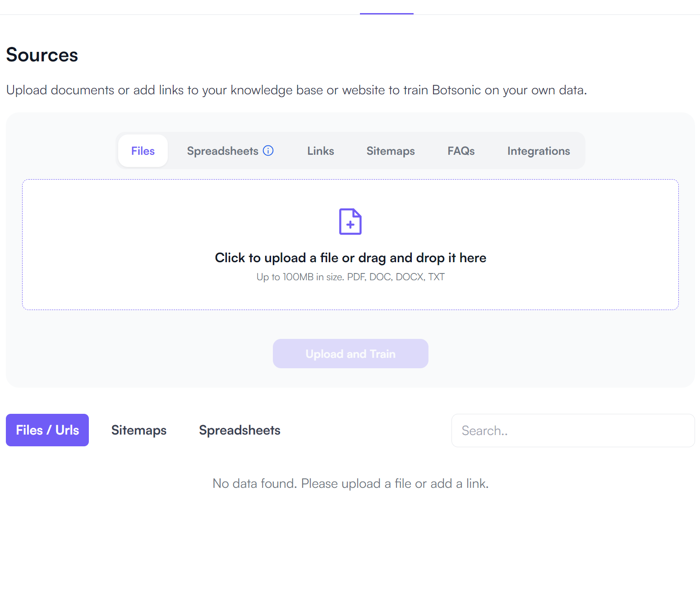Show the Sitemaps list below the uploader
700x602 pixels.
(139, 430)
